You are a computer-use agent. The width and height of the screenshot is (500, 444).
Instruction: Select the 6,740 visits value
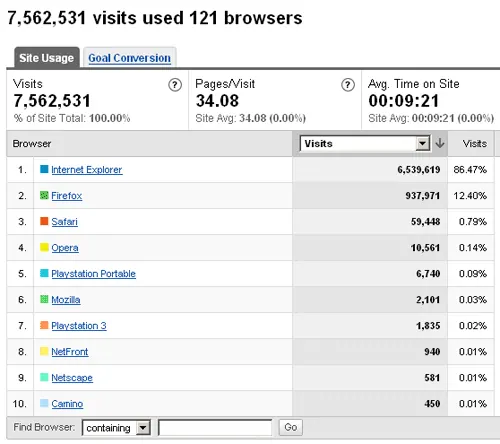pos(428,274)
